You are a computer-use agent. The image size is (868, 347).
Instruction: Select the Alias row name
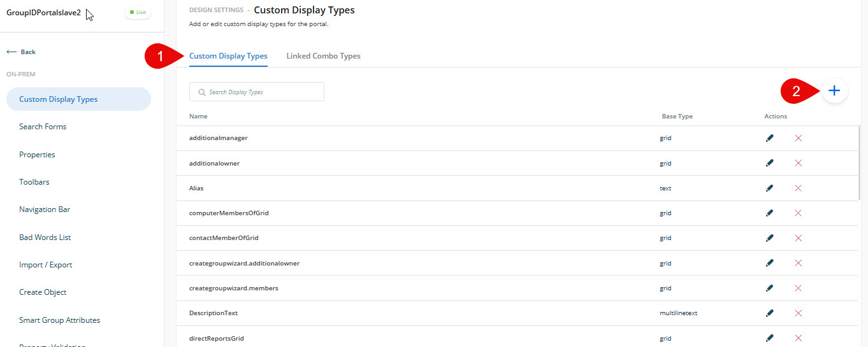coord(196,188)
